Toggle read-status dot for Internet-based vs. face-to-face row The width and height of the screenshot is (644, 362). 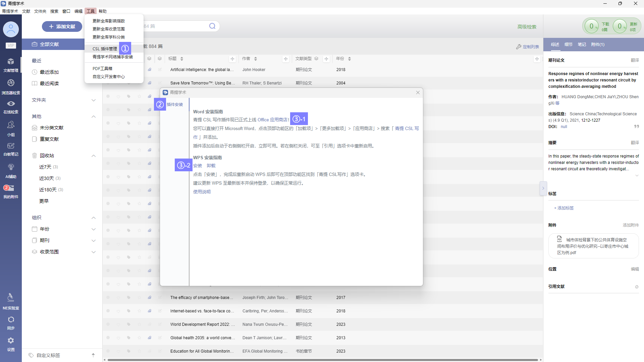point(108,311)
